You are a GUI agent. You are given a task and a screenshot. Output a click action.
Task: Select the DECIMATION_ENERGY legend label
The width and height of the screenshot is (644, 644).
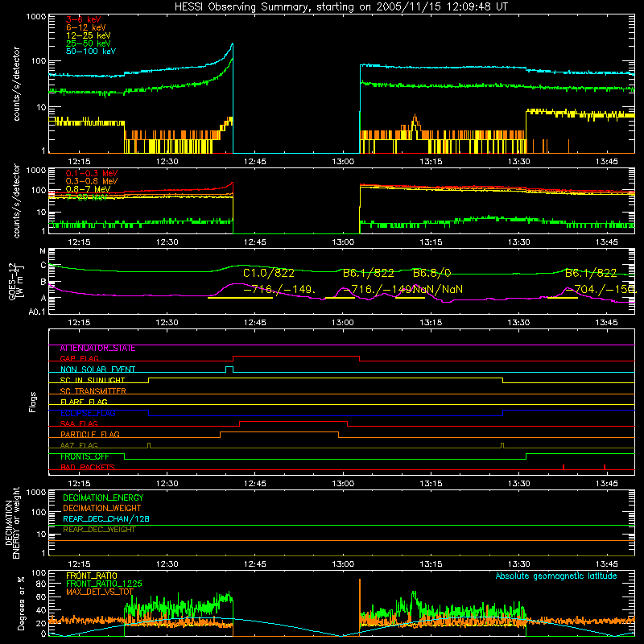tap(103, 497)
